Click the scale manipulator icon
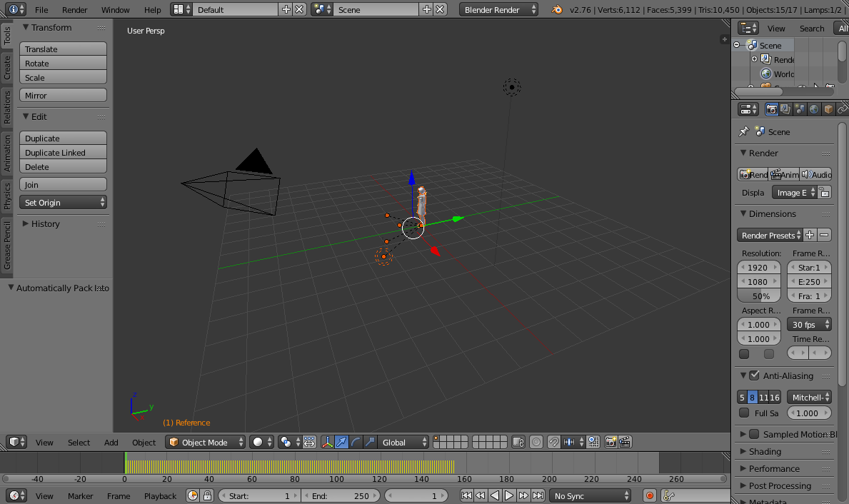Screen dimensions: 849x504 tap(370, 443)
